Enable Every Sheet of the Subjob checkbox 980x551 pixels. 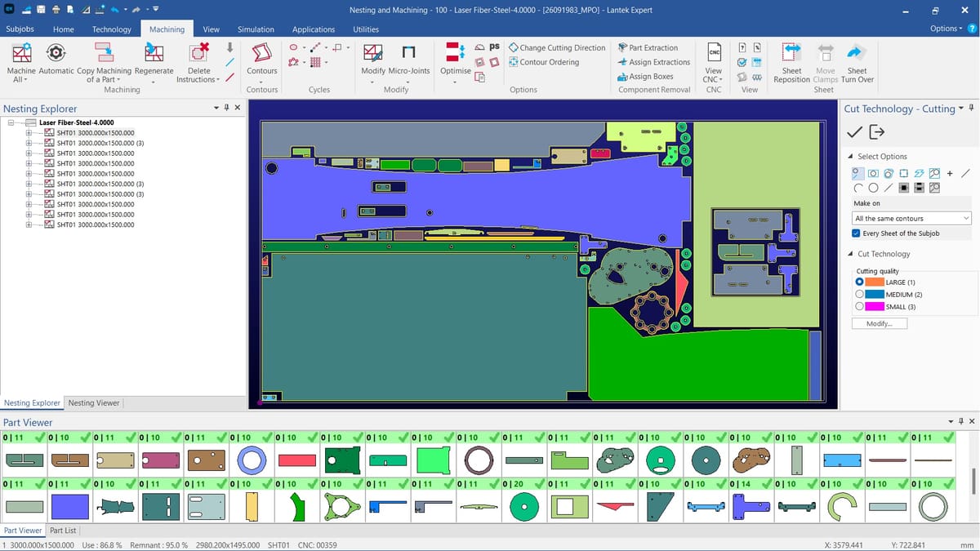856,233
